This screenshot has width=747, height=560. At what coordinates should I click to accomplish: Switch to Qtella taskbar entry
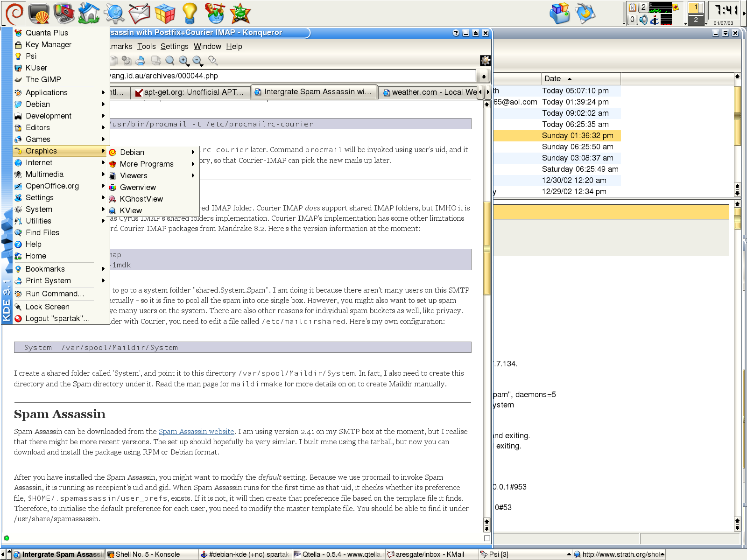[338, 554]
